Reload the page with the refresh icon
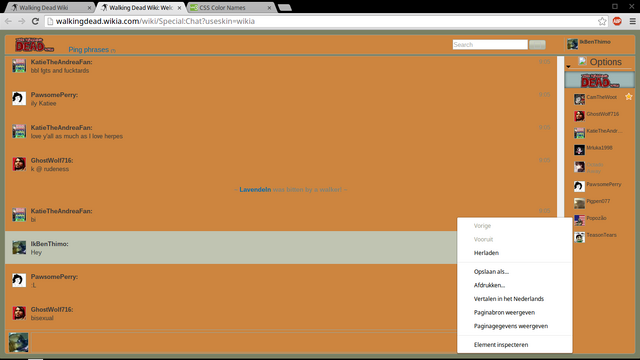The height and width of the screenshot is (360, 640). (x=35, y=21)
